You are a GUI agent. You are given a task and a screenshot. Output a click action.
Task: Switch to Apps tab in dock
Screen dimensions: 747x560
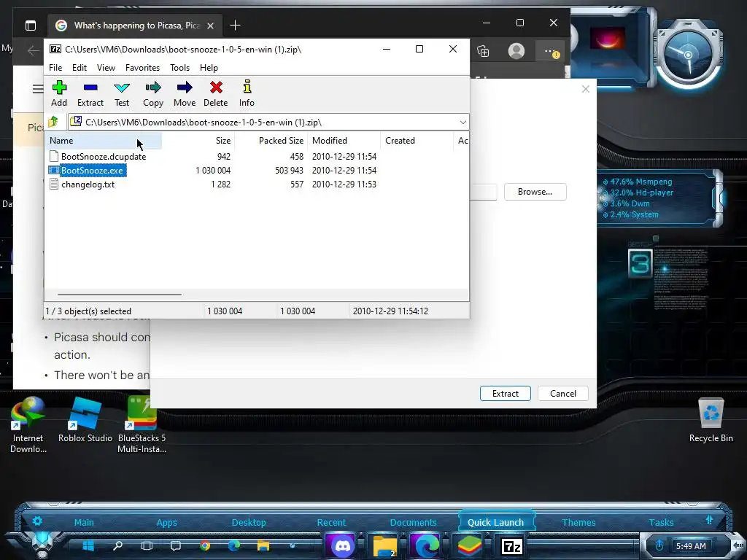[167, 522]
